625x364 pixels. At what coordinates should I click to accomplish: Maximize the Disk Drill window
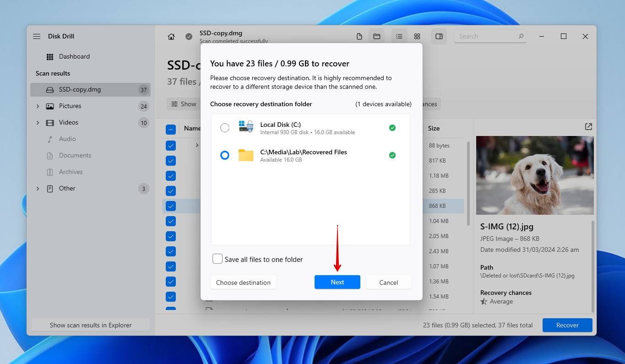564,37
